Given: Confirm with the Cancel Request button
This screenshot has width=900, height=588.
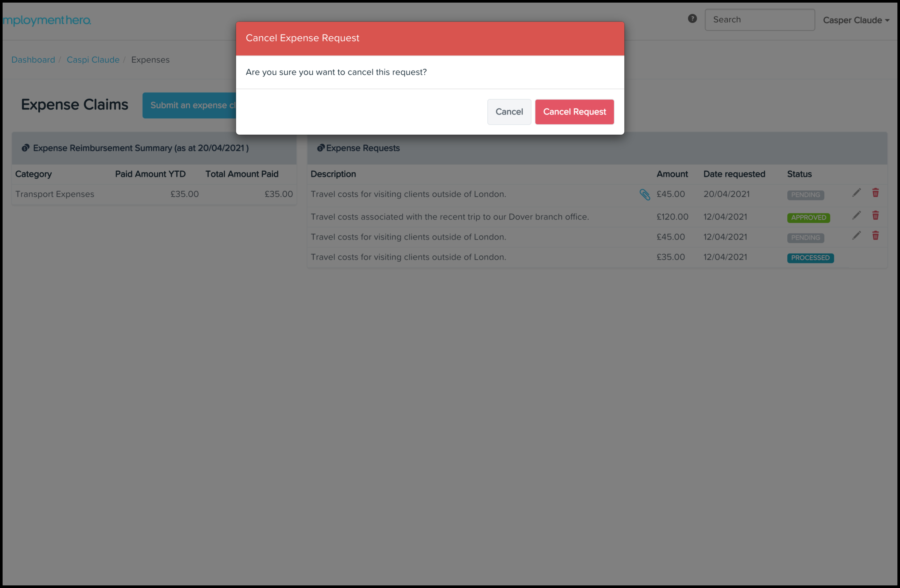Looking at the screenshot, I should 574,112.
